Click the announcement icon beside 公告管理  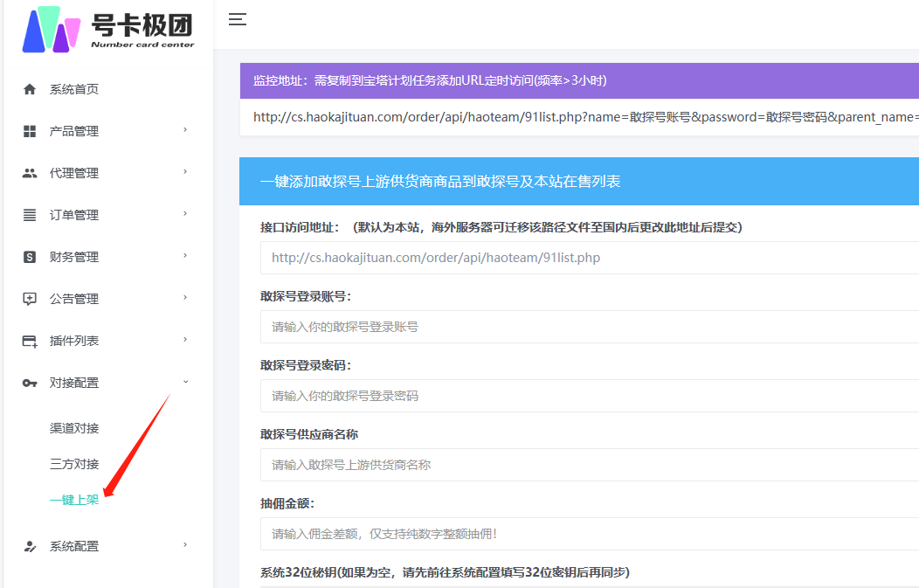coord(30,299)
